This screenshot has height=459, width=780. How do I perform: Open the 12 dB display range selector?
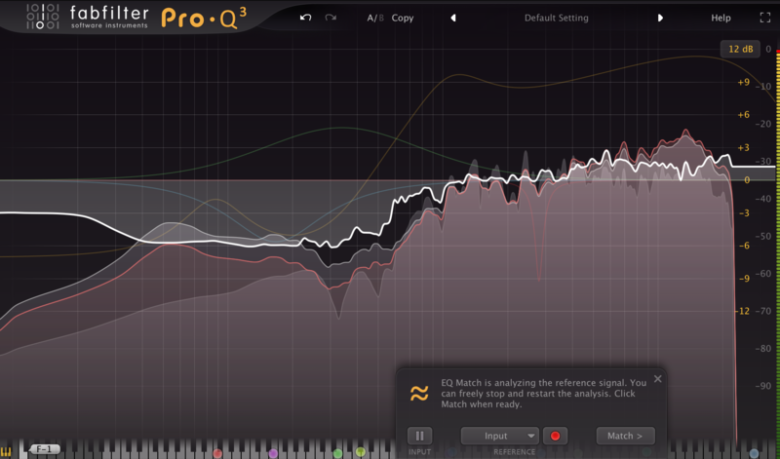point(740,49)
